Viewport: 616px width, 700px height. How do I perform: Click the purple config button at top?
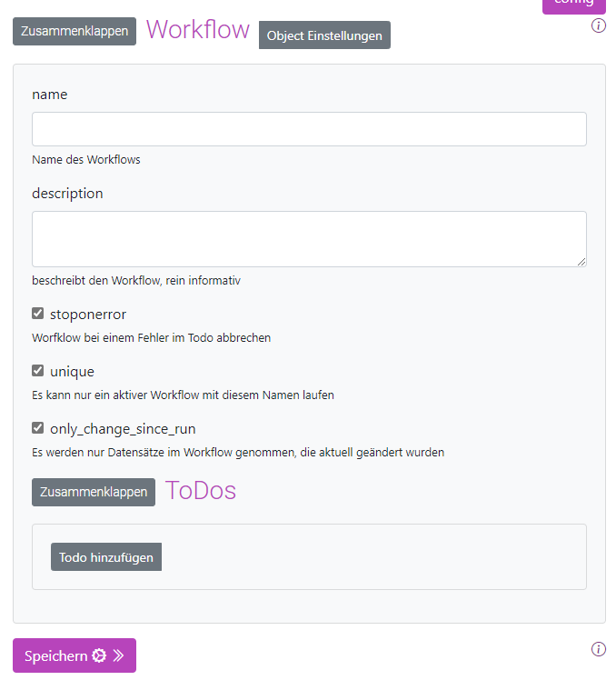coord(573,5)
